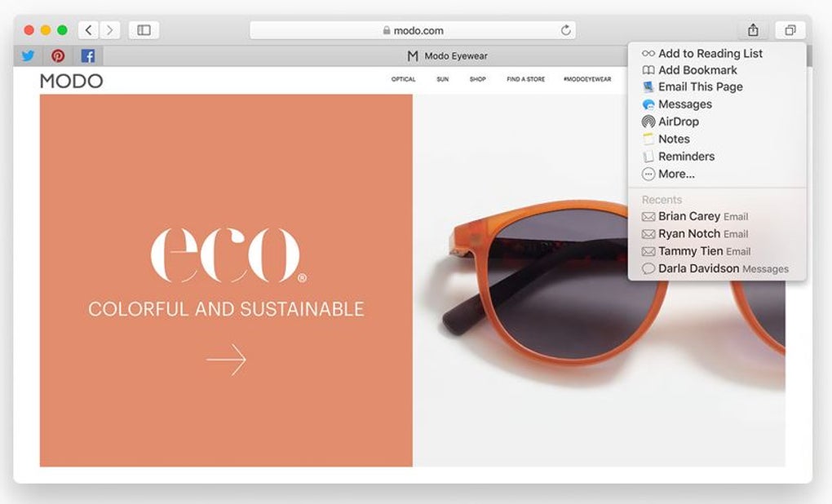Select Email This Page

(717, 86)
